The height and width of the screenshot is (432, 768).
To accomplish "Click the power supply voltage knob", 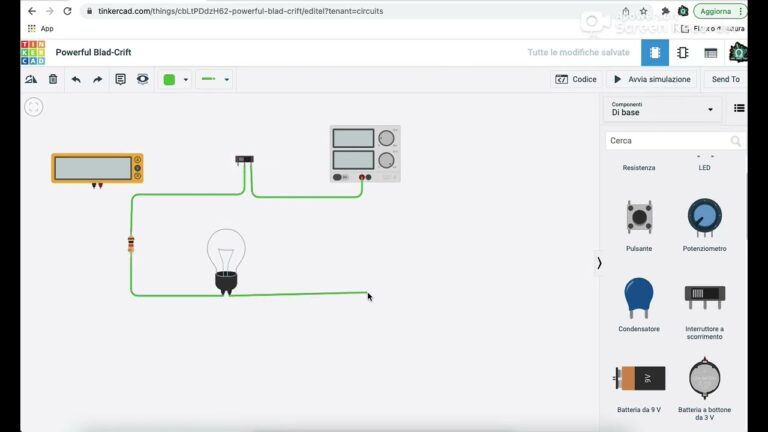I will [x=386, y=138].
